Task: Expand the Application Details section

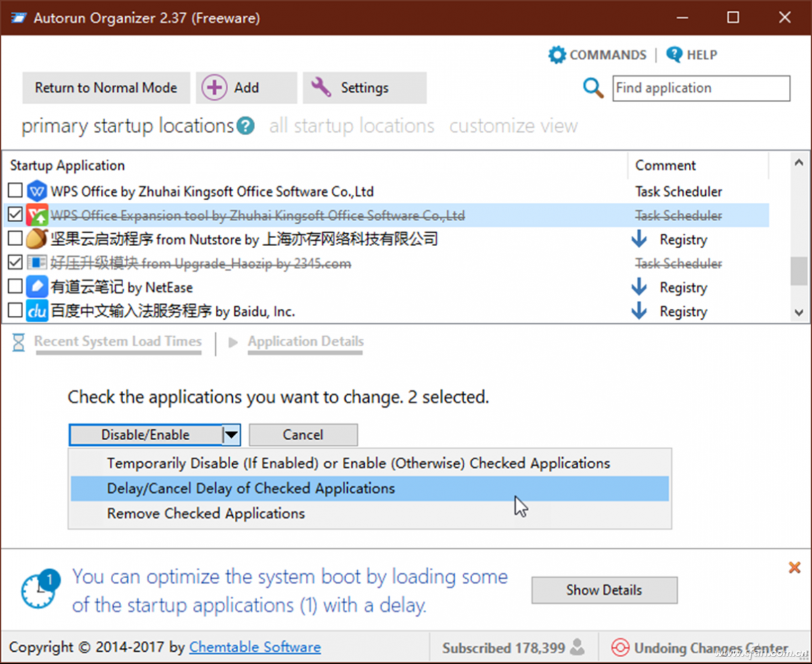Action: [305, 342]
